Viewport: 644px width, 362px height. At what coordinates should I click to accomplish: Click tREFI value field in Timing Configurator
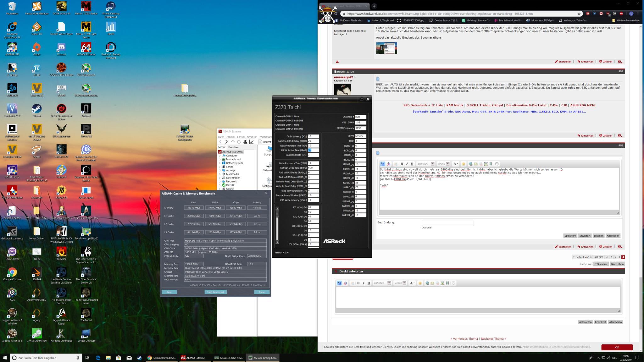pos(360,136)
